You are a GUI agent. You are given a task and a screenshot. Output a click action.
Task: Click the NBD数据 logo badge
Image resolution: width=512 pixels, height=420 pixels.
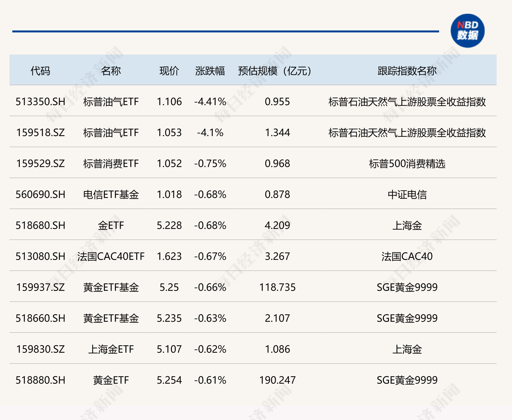tap(468, 31)
